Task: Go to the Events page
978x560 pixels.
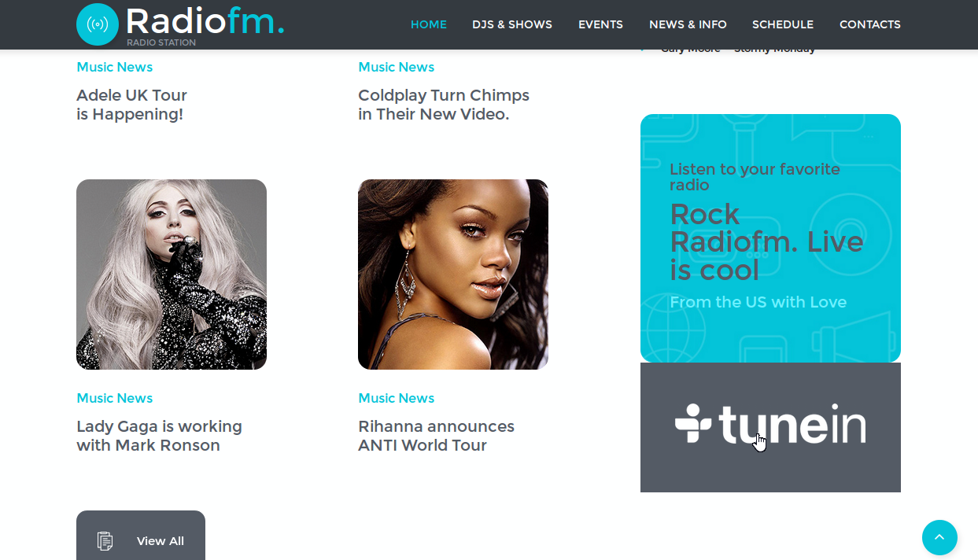Action: pyautogui.click(x=600, y=24)
